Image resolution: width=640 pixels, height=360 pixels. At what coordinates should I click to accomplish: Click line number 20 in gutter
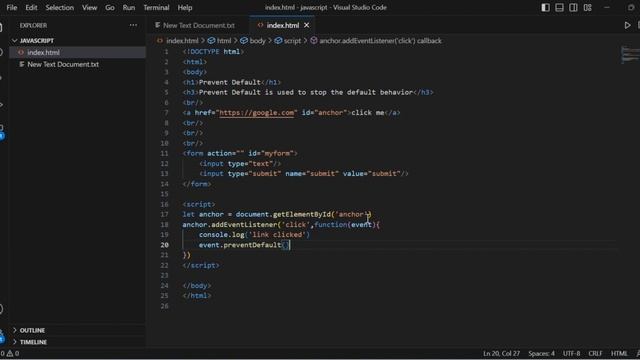[164, 245]
